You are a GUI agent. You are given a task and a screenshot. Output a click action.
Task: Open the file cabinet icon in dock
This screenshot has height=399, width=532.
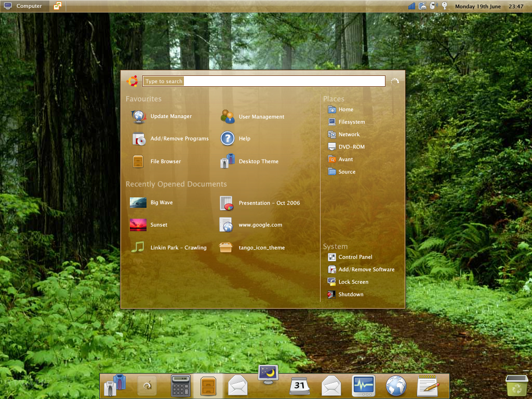(208, 386)
